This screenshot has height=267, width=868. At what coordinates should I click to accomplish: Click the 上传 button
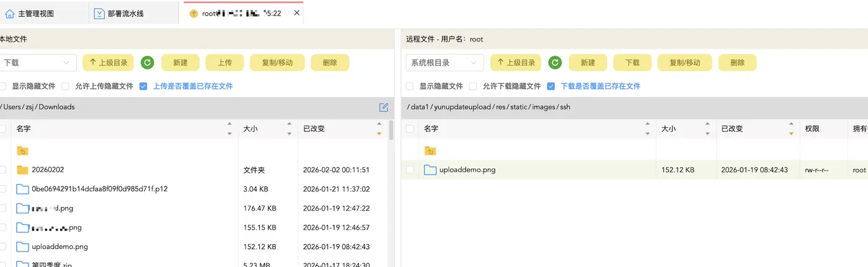[224, 63]
